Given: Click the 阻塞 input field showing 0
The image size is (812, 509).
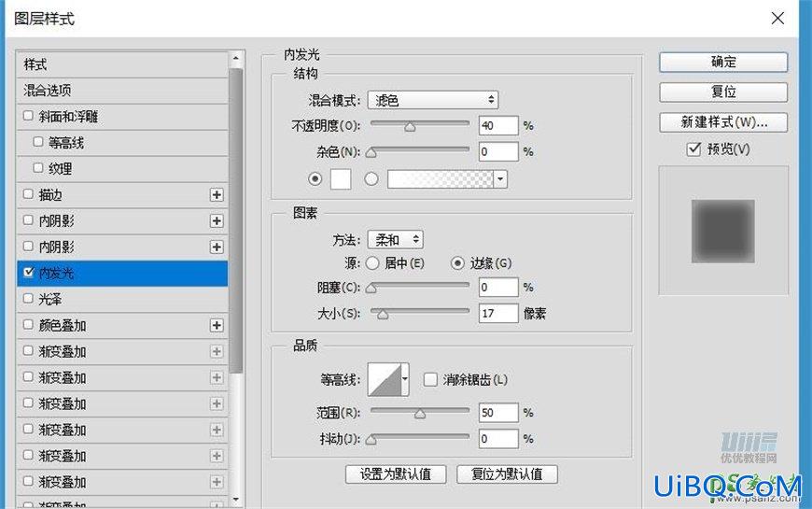Looking at the screenshot, I should [498, 287].
